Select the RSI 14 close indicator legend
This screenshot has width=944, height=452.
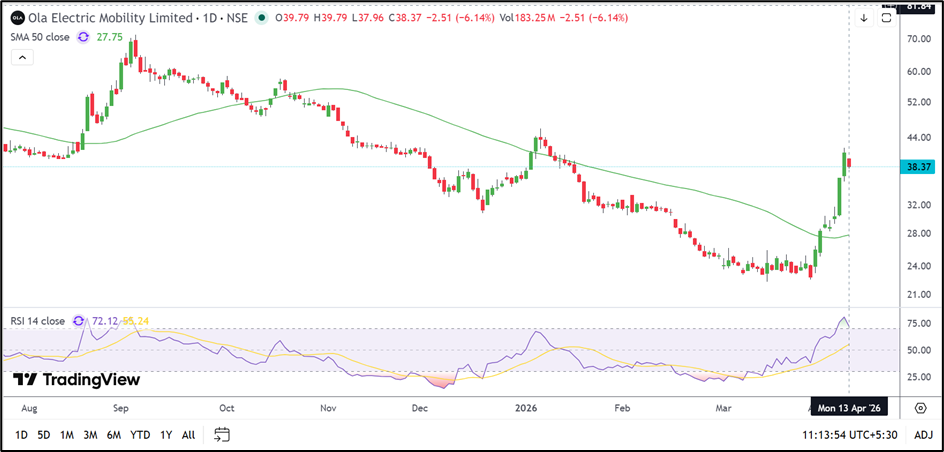[x=37, y=321]
